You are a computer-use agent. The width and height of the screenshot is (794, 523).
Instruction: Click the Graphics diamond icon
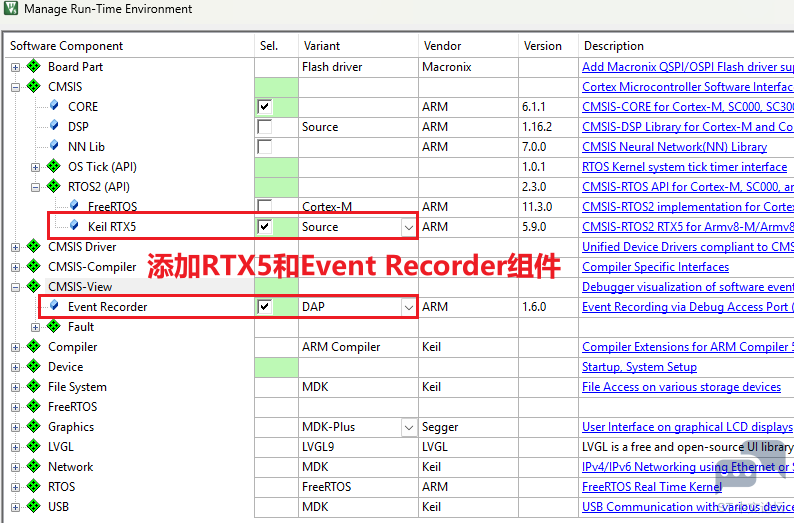[33, 426]
